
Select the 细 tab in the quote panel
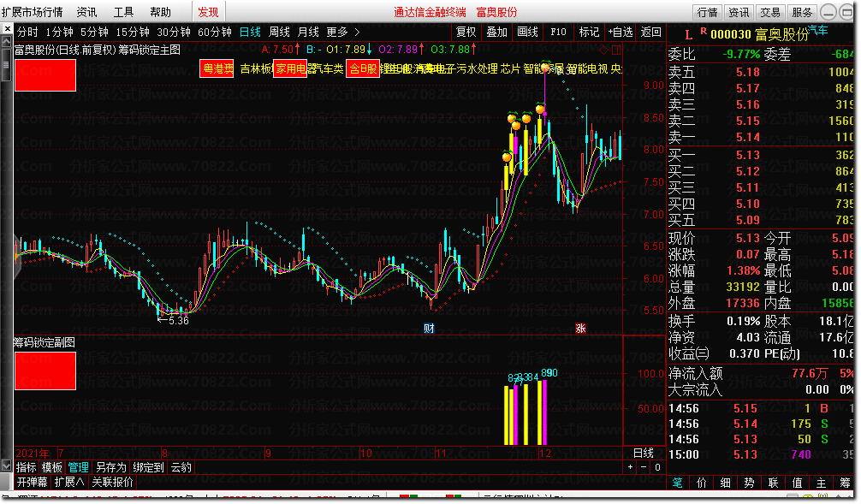pyautogui.click(x=726, y=483)
